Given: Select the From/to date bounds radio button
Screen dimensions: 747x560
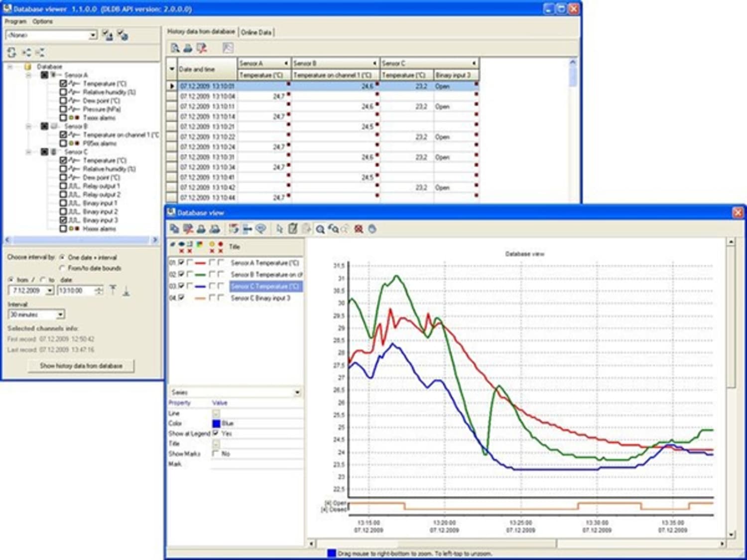Looking at the screenshot, I should [62, 268].
